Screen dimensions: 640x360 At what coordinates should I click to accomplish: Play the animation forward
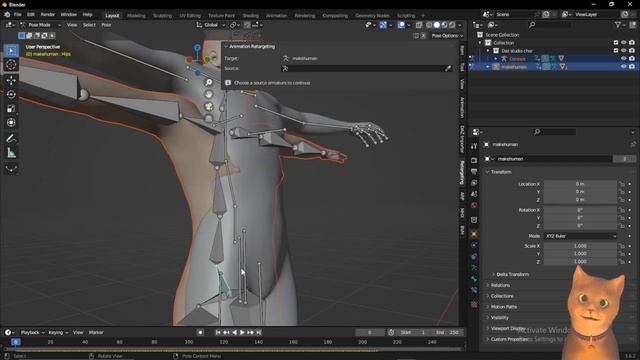[x=242, y=333]
